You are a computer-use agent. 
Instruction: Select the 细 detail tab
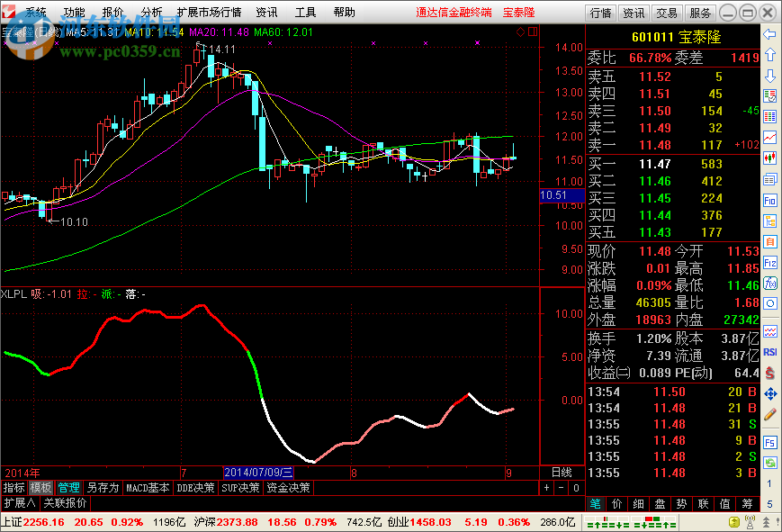point(638,503)
